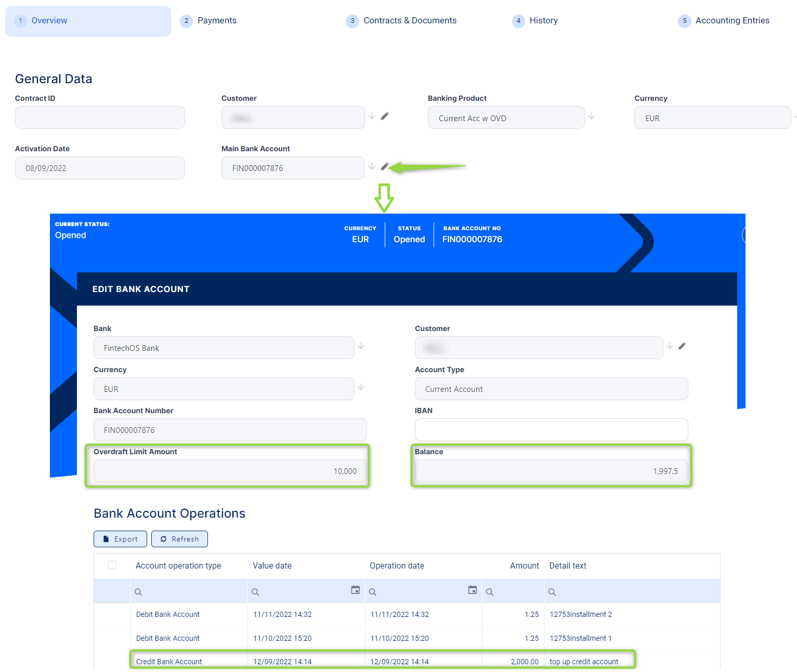
Task: Switch to the Payments tab
Action: pos(216,21)
